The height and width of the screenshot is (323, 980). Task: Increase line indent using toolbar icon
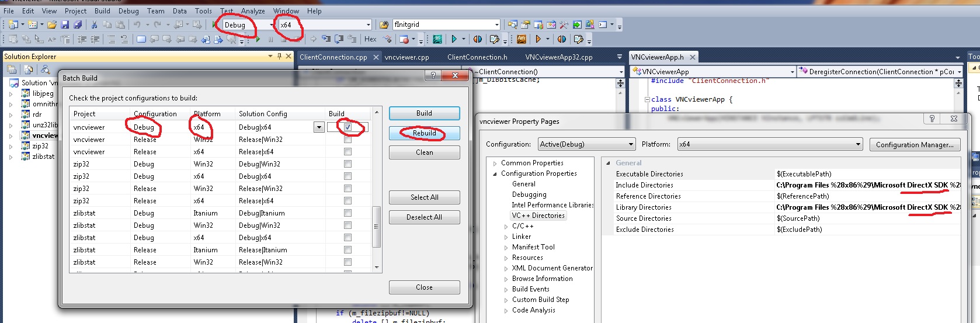[x=95, y=39]
